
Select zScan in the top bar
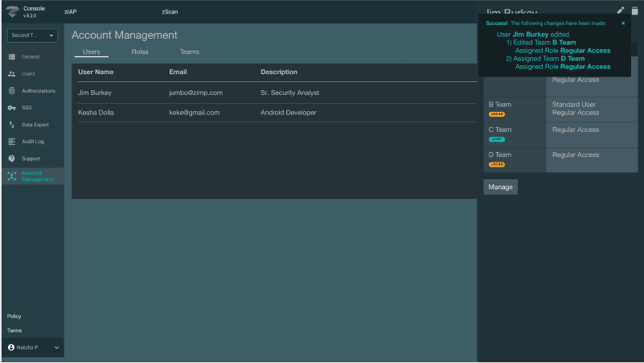(x=170, y=12)
